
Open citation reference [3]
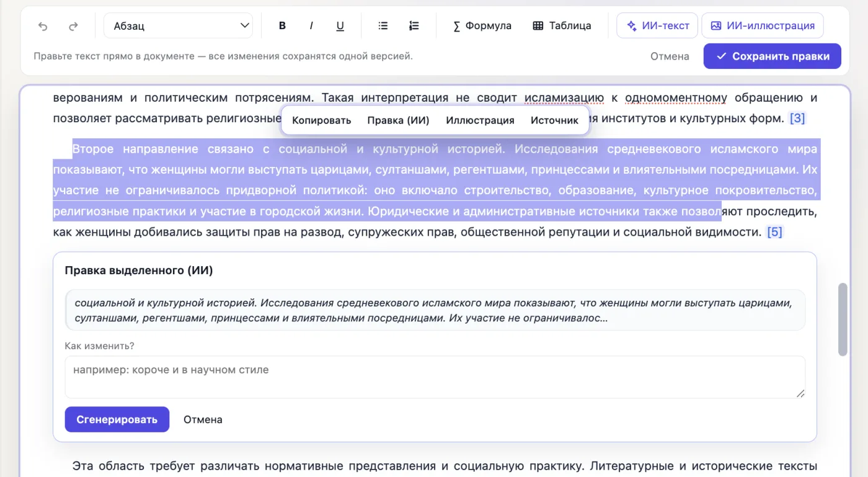(797, 118)
